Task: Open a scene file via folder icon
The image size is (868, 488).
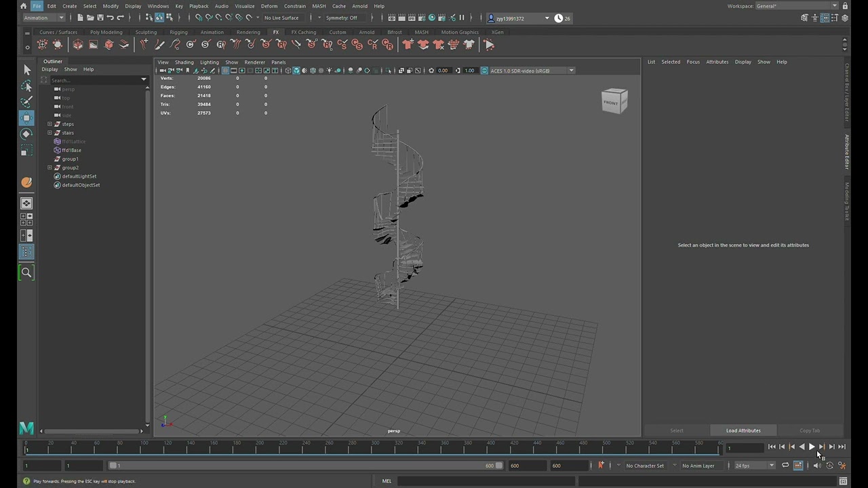Action: pos(90,18)
